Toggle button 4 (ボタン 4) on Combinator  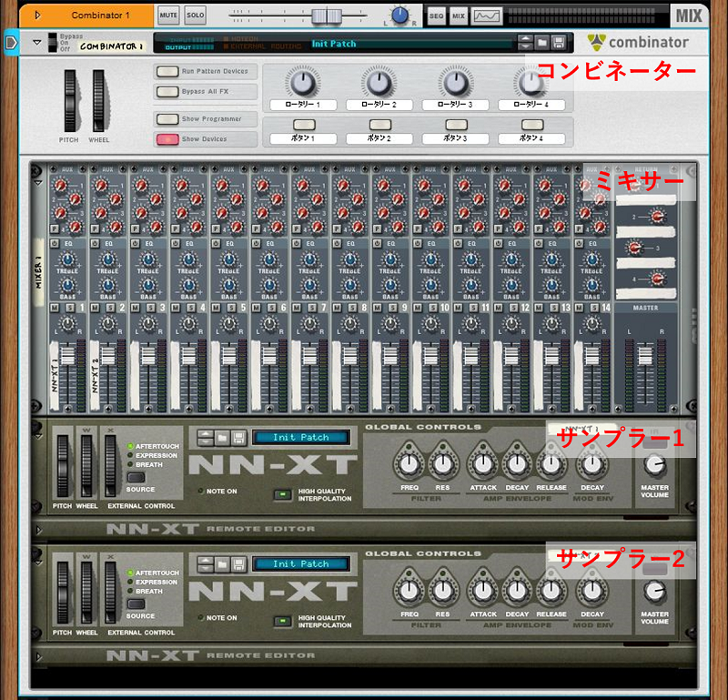[532, 125]
